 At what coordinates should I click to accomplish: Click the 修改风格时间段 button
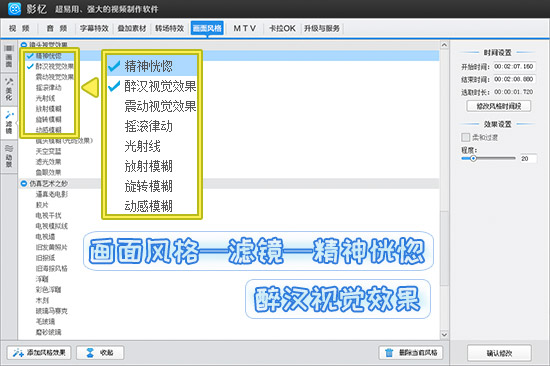click(x=499, y=106)
